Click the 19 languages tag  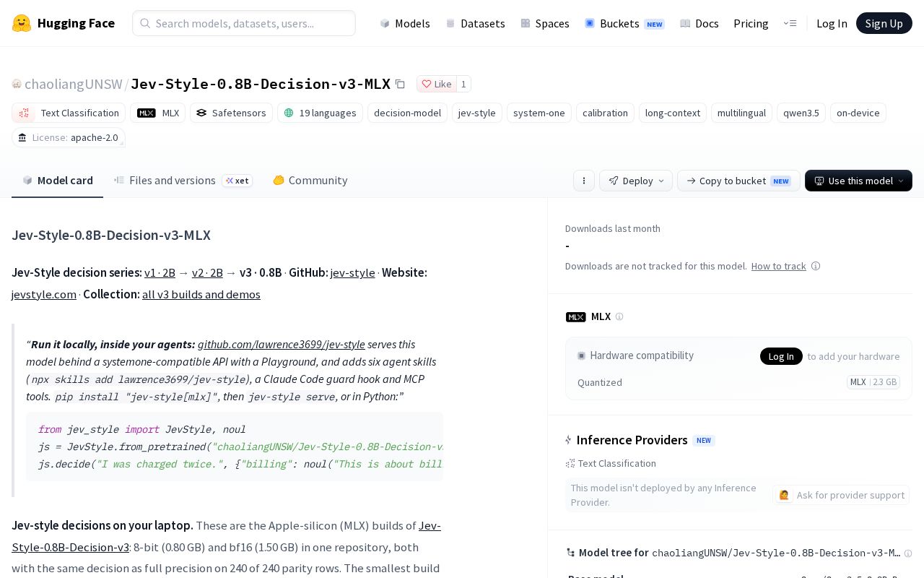pos(320,113)
